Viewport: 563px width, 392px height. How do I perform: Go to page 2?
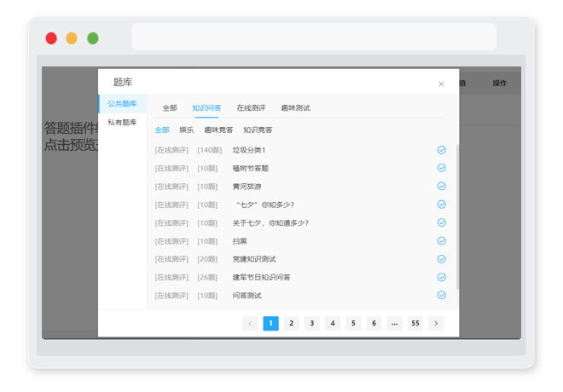tap(291, 323)
